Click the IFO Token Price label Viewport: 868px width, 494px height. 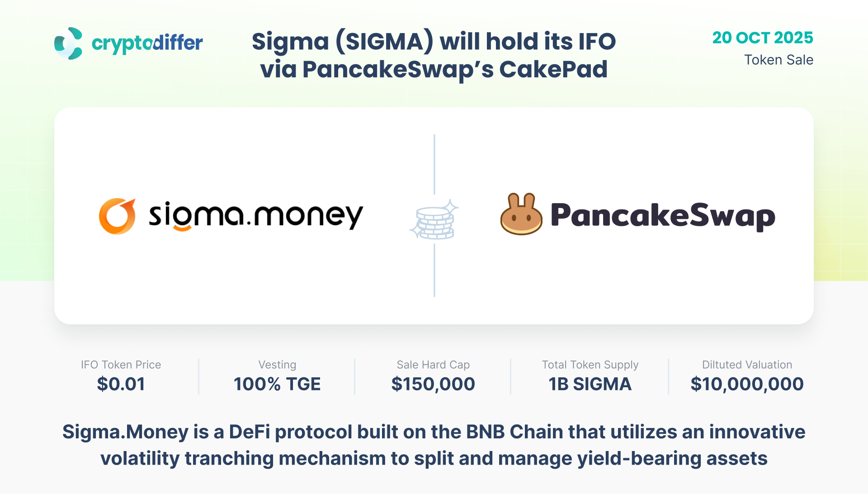[x=121, y=365]
